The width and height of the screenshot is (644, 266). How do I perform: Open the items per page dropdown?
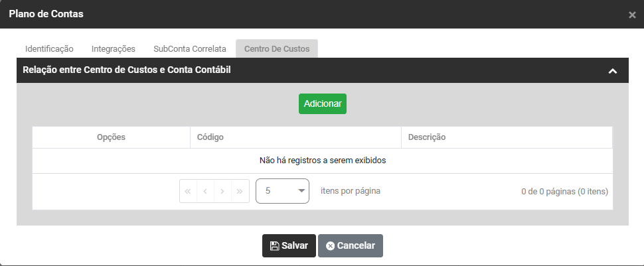[282, 191]
